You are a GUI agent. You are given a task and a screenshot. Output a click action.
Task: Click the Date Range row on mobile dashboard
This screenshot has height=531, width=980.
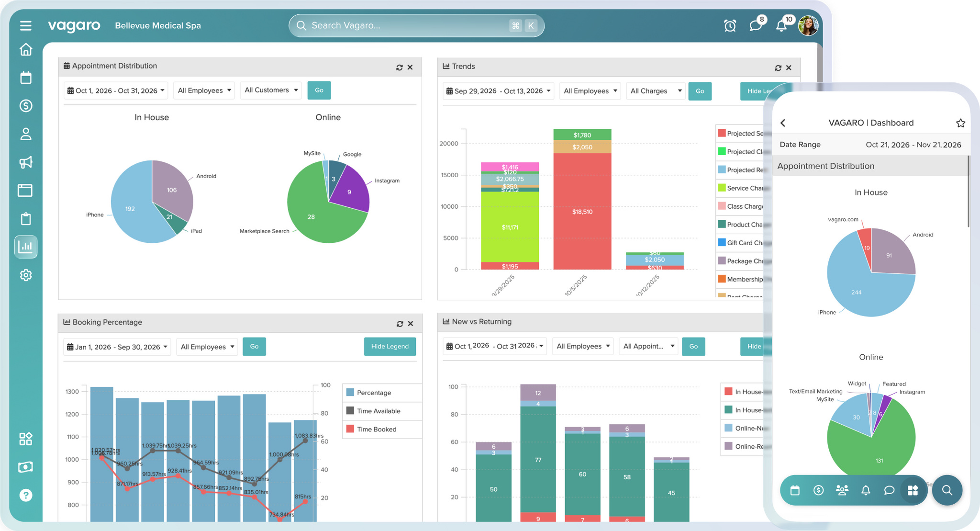pyautogui.click(x=870, y=145)
